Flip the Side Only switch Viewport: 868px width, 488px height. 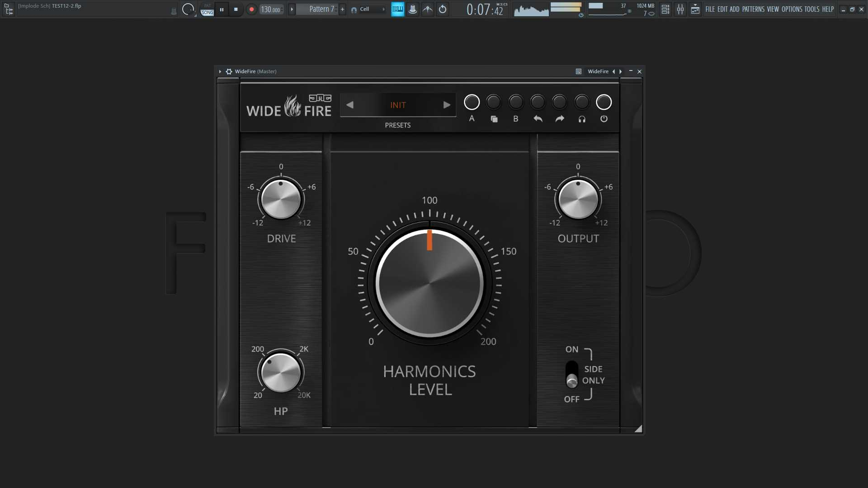click(x=572, y=375)
